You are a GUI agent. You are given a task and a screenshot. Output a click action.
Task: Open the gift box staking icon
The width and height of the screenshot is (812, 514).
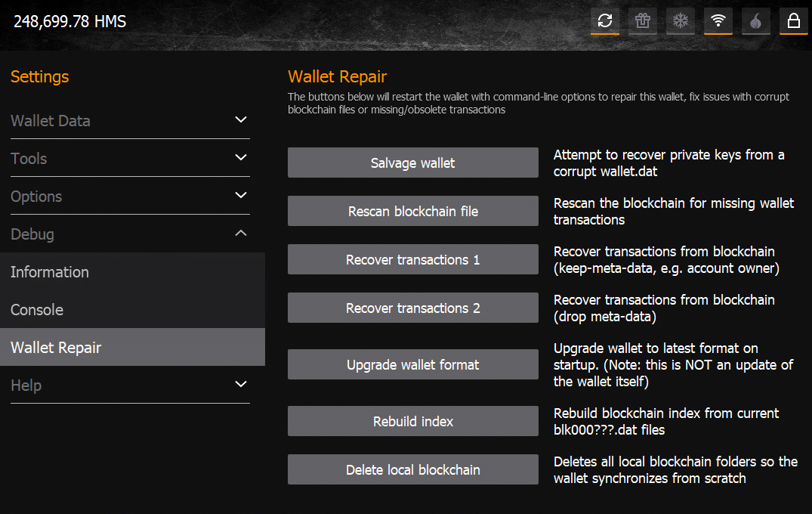pos(643,21)
